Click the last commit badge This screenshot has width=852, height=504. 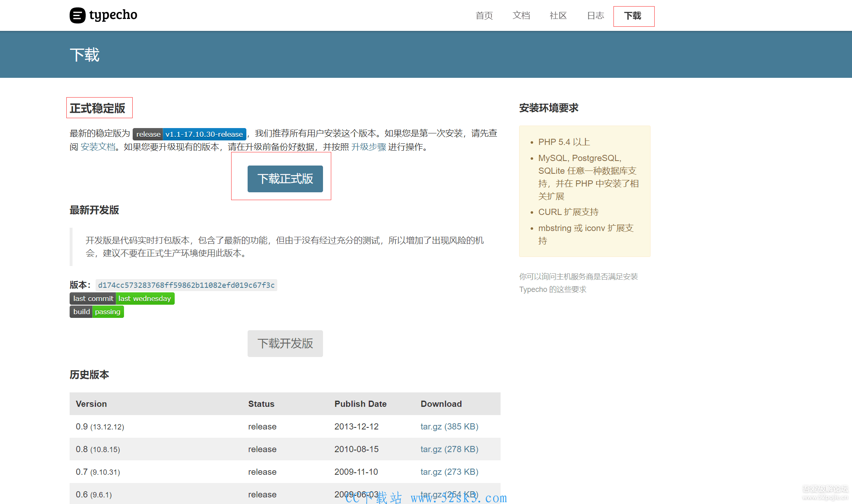point(122,299)
